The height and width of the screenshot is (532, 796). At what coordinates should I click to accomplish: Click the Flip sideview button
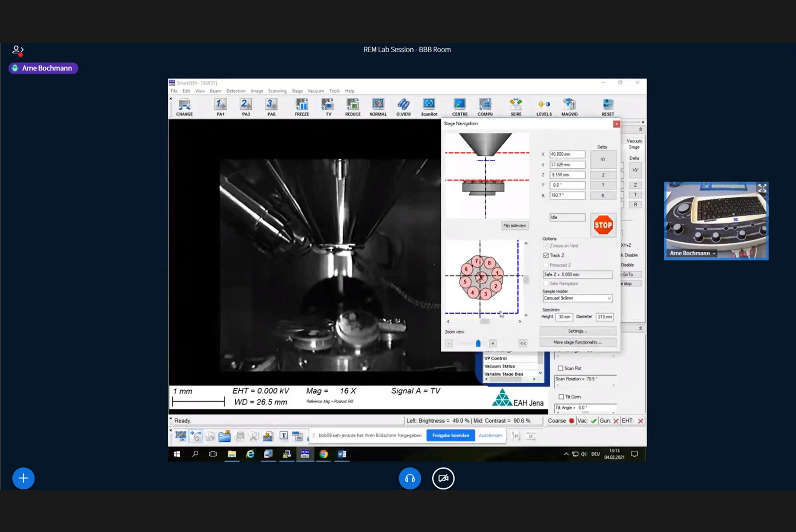[515, 226]
